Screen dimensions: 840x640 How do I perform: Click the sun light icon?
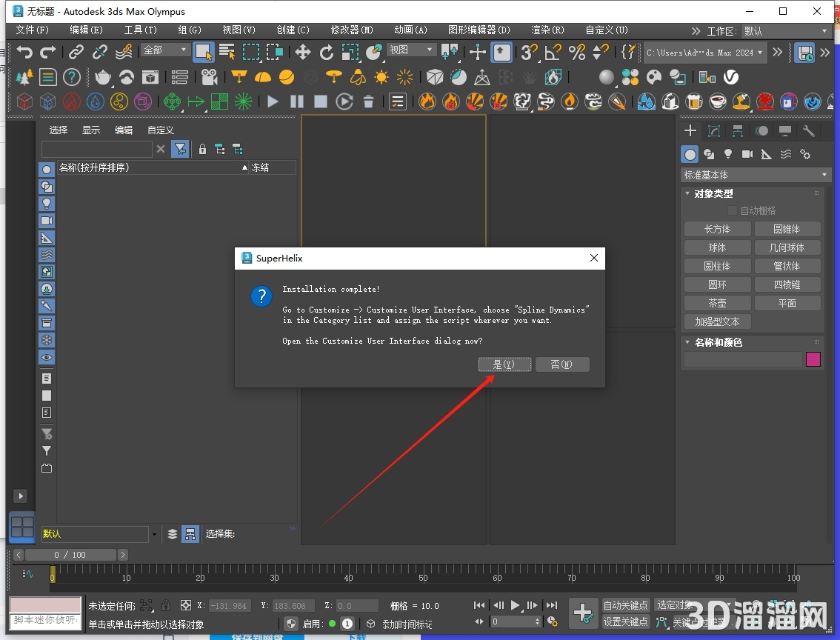point(381,77)
